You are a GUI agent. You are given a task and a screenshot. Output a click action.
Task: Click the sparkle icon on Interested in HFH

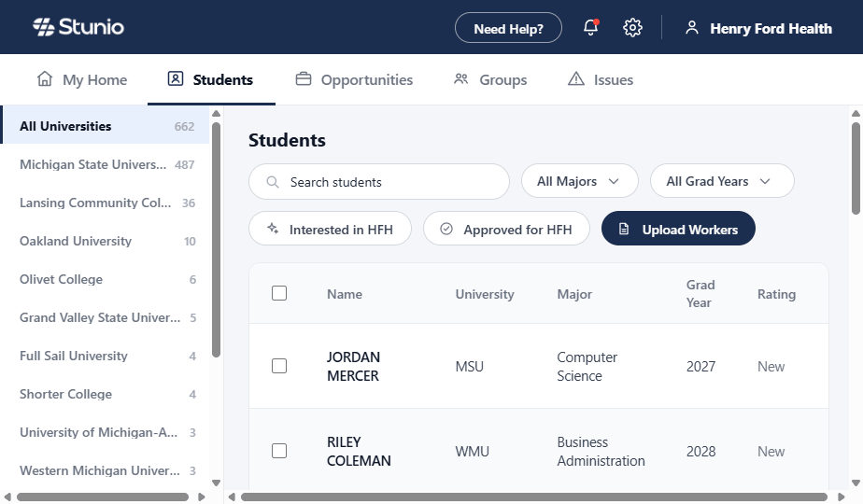(x=273, y=229)
